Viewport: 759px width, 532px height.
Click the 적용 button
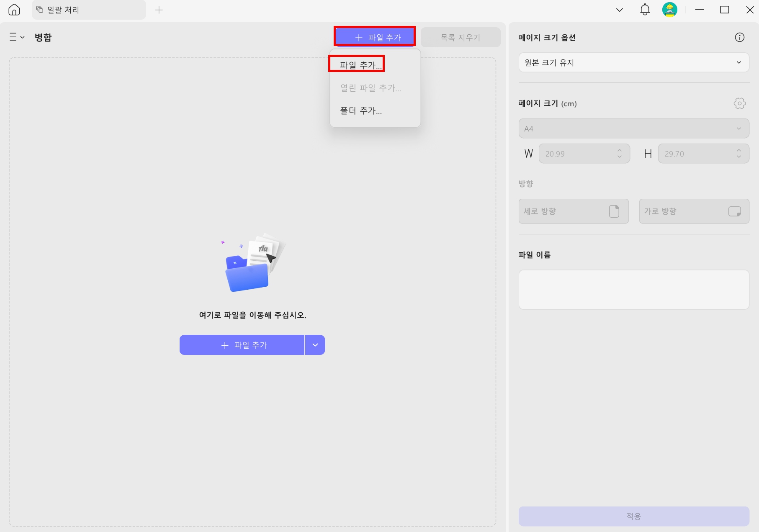click(634, 516)
